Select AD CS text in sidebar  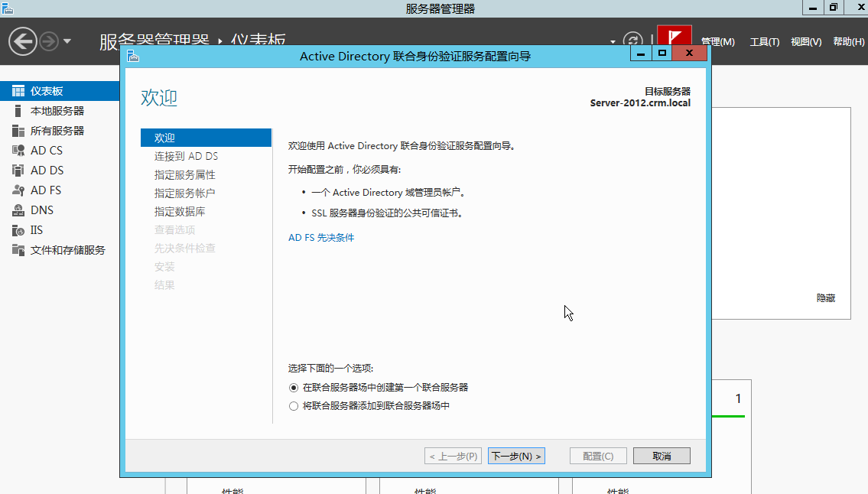click(x=47, y=151)
